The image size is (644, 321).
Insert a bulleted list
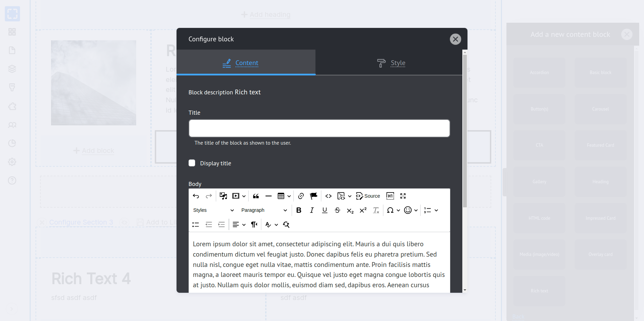(196, 225)
